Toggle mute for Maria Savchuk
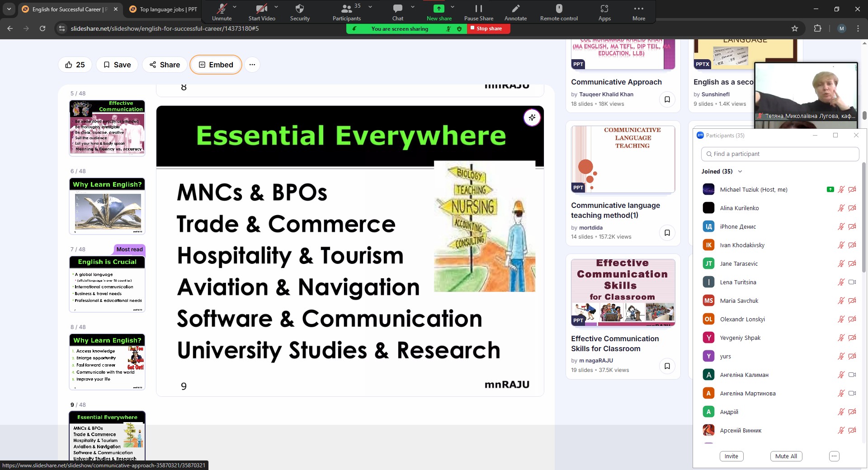This screenshot has height=470, width=868. coord(841,301)
